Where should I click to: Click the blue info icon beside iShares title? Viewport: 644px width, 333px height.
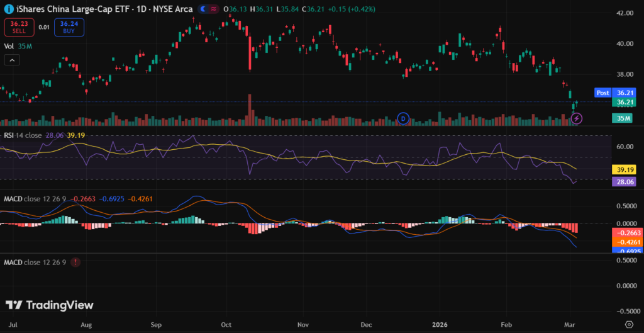coord(8,9)
